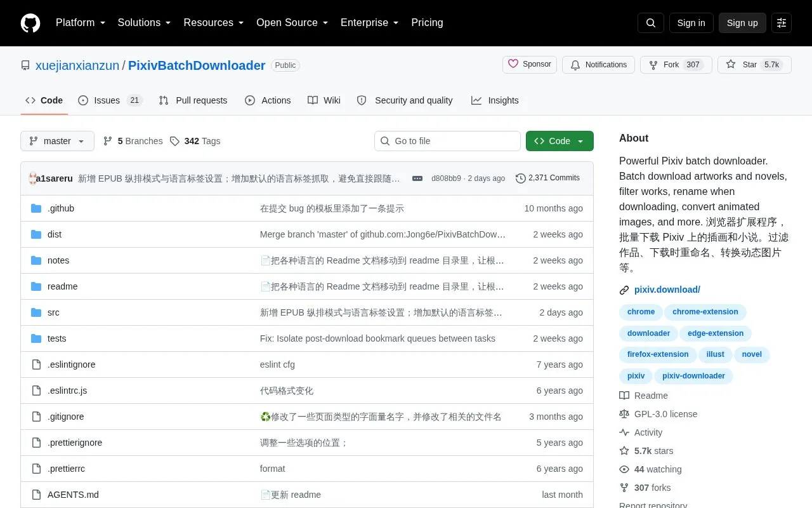Open the pixiv.download/ website link
Viewport: 812px width, 508px height.
coord(667,290)
